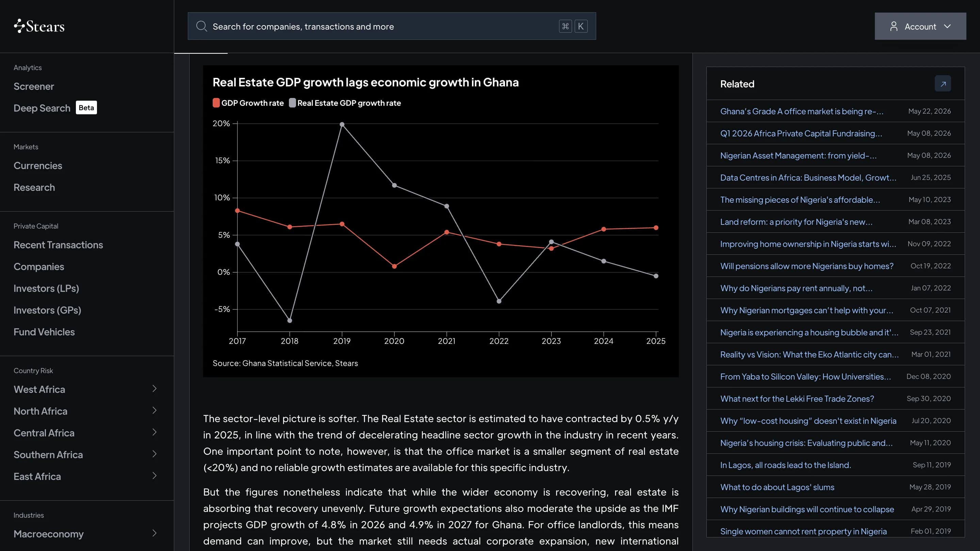Open Nigerian Asset Management article
This screenshot has width=980, height=551.
pyautogui.click(x=798, y=155)
